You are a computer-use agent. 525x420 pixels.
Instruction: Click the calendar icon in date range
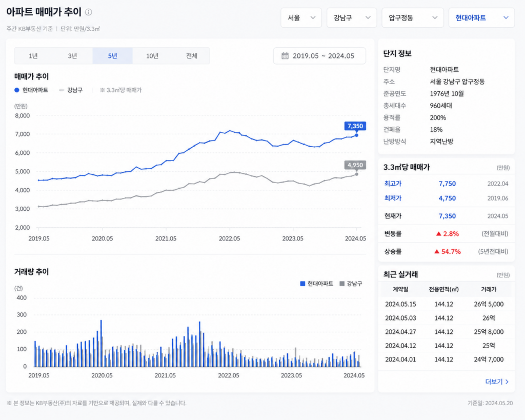[x=285, y=55]
